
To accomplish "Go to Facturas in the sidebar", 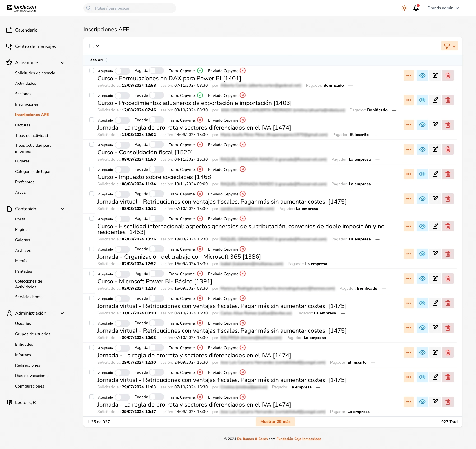I will [23, 125].
